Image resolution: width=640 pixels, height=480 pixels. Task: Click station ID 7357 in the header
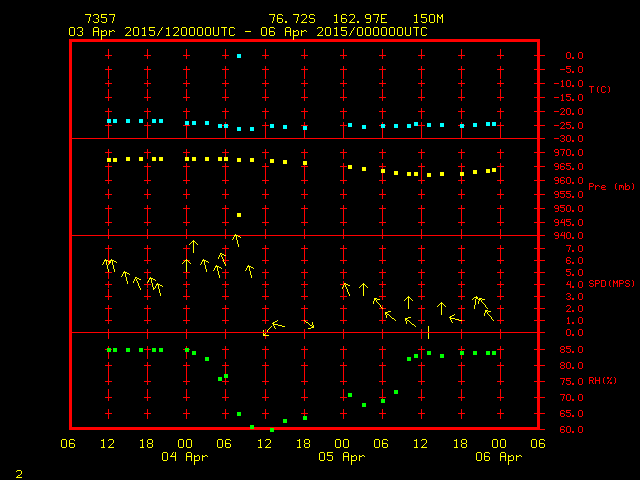coord(100,19)
